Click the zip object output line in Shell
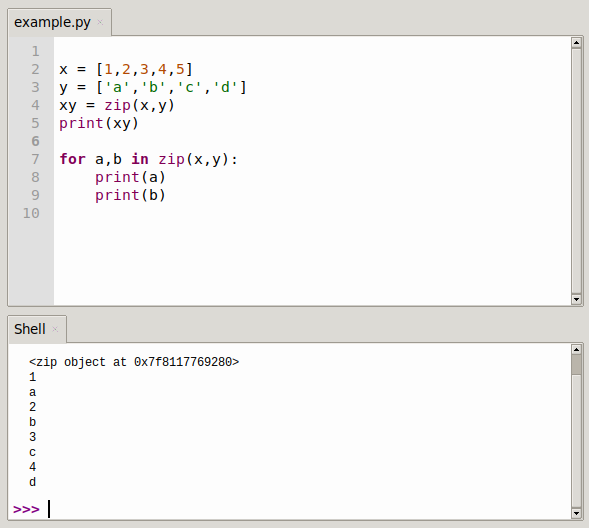The width and height of the screenshot is (589, 528). (134, 362)
